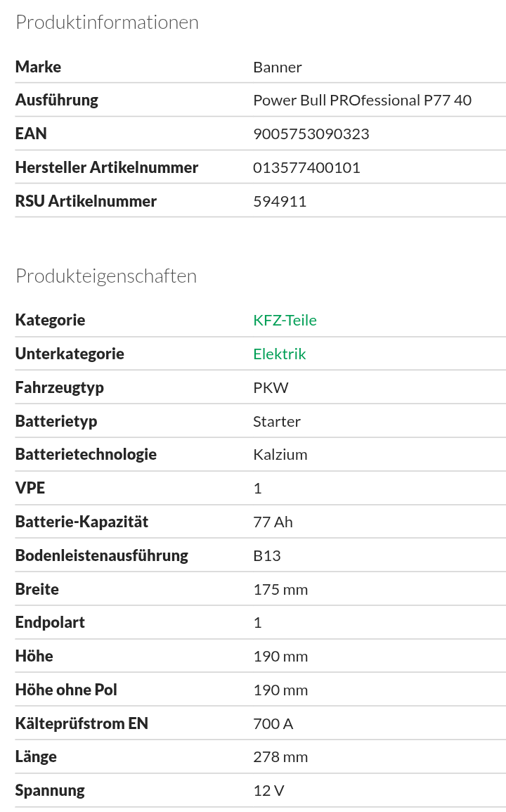Click the Produktinformationen heading
The width and height of the screenshot is (506, 812).
tap(107, 22)
